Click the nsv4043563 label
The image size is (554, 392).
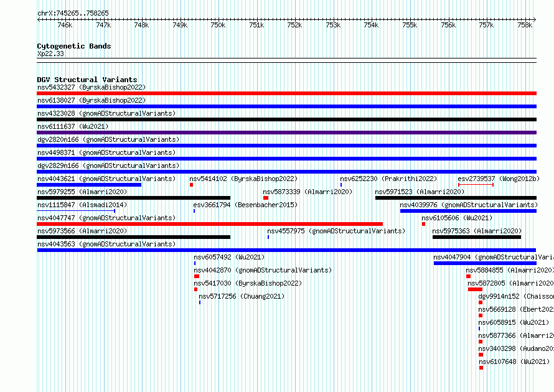coord(106,244)
